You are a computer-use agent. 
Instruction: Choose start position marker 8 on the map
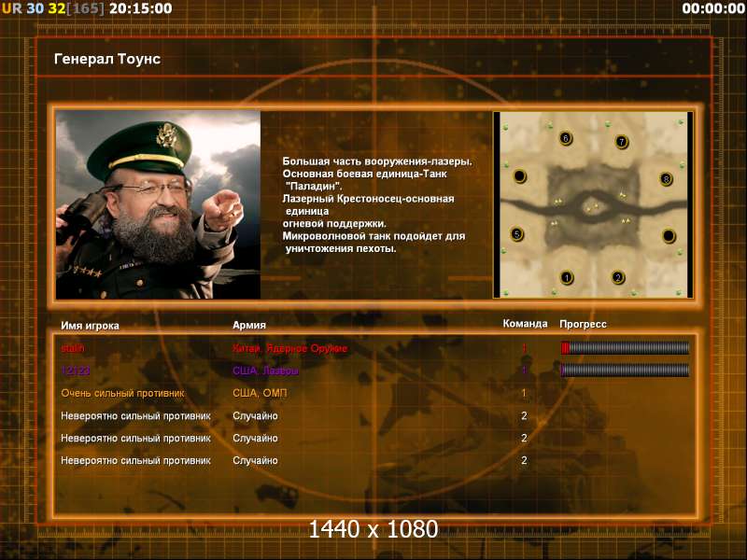[666, 179]
